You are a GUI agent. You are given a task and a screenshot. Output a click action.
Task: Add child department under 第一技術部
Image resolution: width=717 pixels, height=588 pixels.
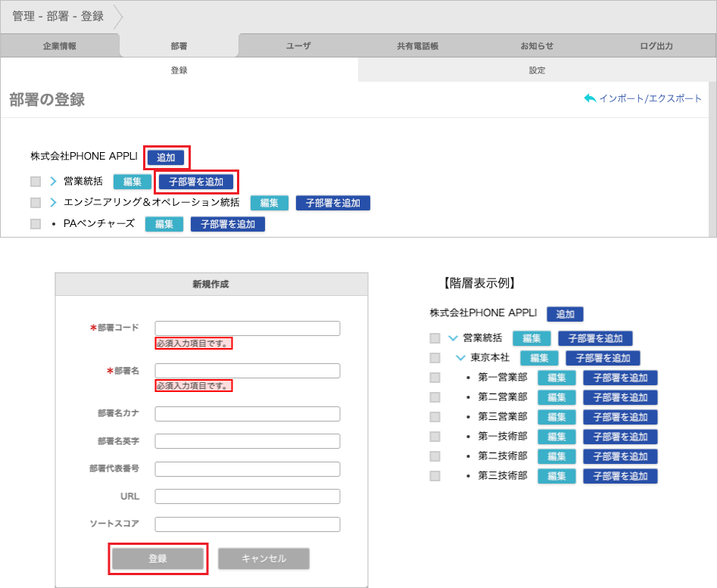(x=621, y=437)
